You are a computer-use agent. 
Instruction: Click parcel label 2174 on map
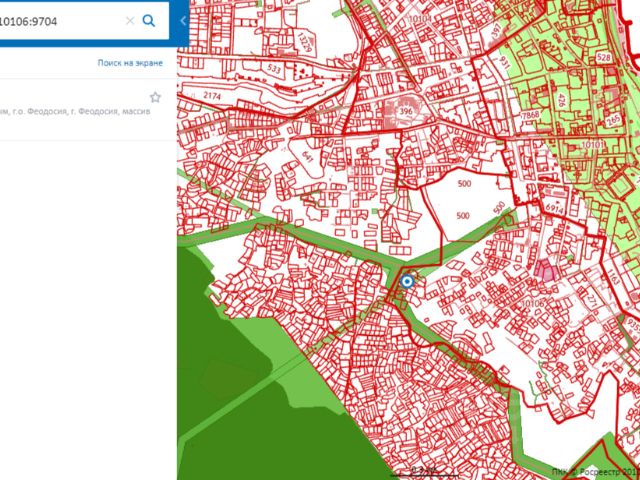(211, 97)
